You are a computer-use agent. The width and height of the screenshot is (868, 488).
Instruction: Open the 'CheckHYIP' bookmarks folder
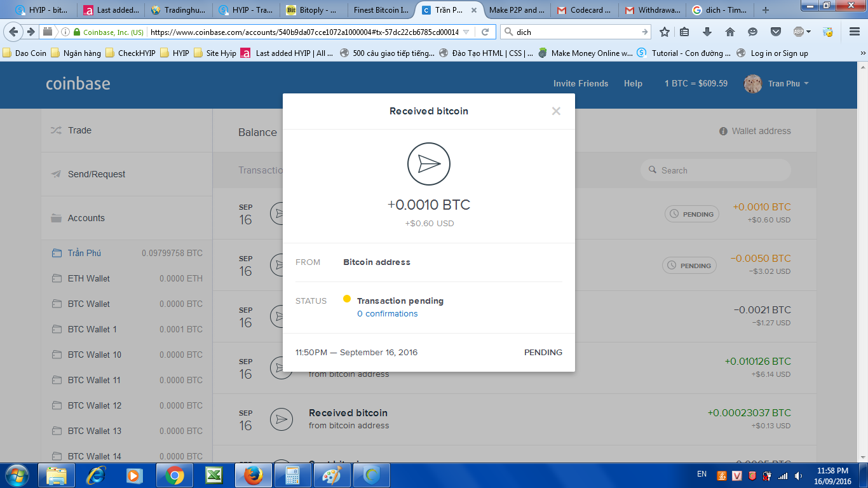coord(130,53)
